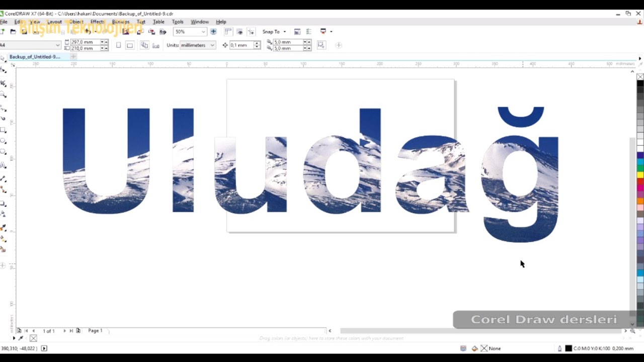644x362 pixels.
Task: Go to the next page arrow
Action: click(x=64, y=331)
